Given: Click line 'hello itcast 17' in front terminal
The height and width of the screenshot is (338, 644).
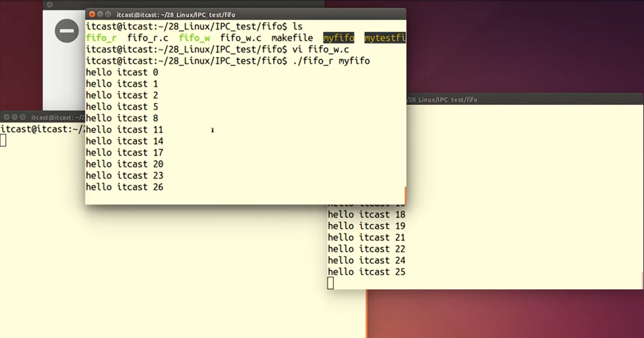Looking at the screenshot, I should tap(124, 153).
